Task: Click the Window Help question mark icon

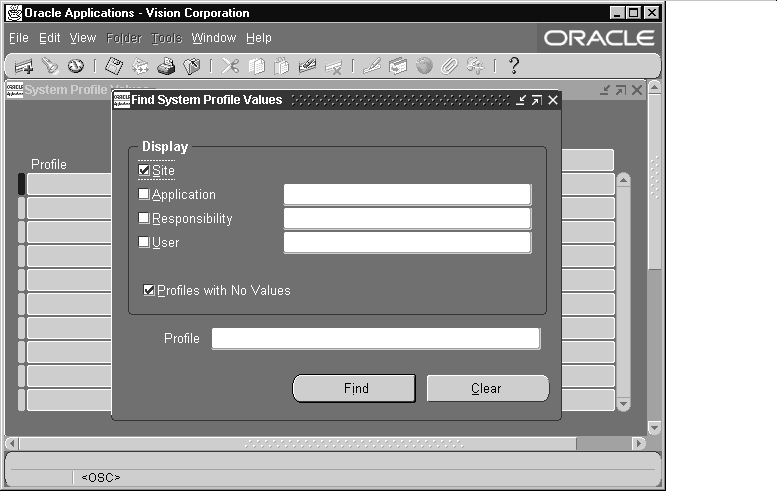Action: click(x=514, y=65)
